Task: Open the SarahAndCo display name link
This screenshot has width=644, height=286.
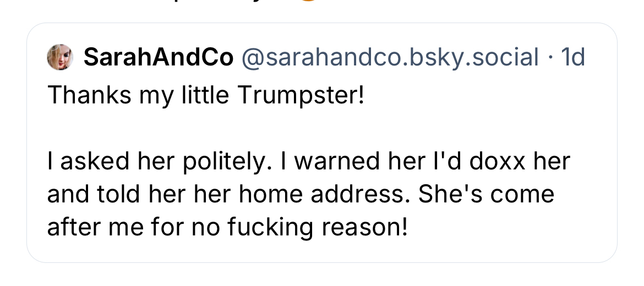Action: pyautogui.click(x=158, y=57)
